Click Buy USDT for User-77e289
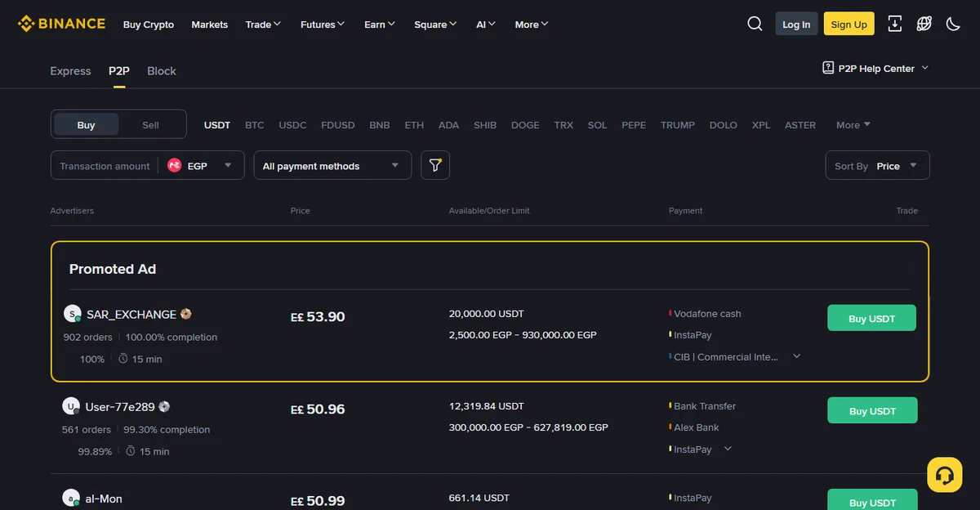Image resolution: width=980 pixels, height=510 pixels. [x=872, y=410]
